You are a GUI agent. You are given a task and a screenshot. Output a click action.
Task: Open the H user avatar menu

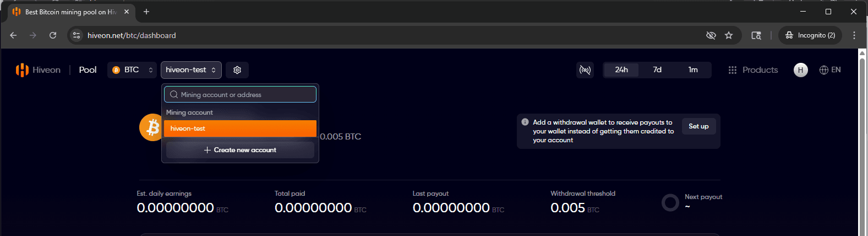click(x=801, y=70)
